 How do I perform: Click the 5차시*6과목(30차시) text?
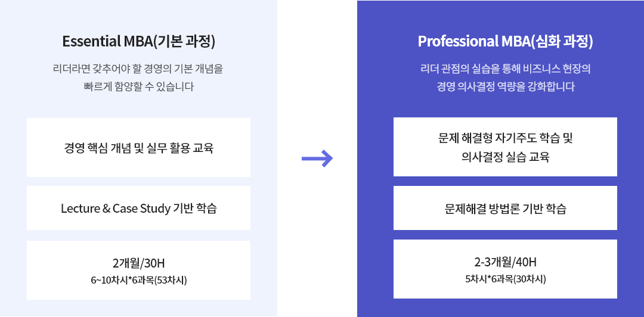[505, 279]
